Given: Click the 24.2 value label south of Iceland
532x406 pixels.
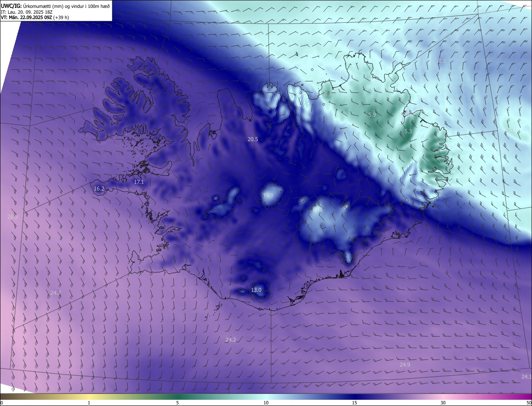Looking at the screenshot, I should 231,340.
